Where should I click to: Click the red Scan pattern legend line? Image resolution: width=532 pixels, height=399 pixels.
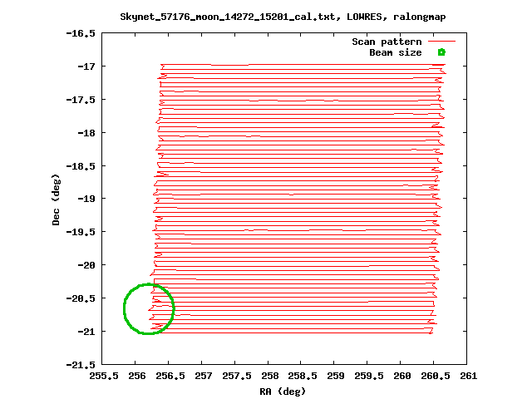click(x=441, y=42)
